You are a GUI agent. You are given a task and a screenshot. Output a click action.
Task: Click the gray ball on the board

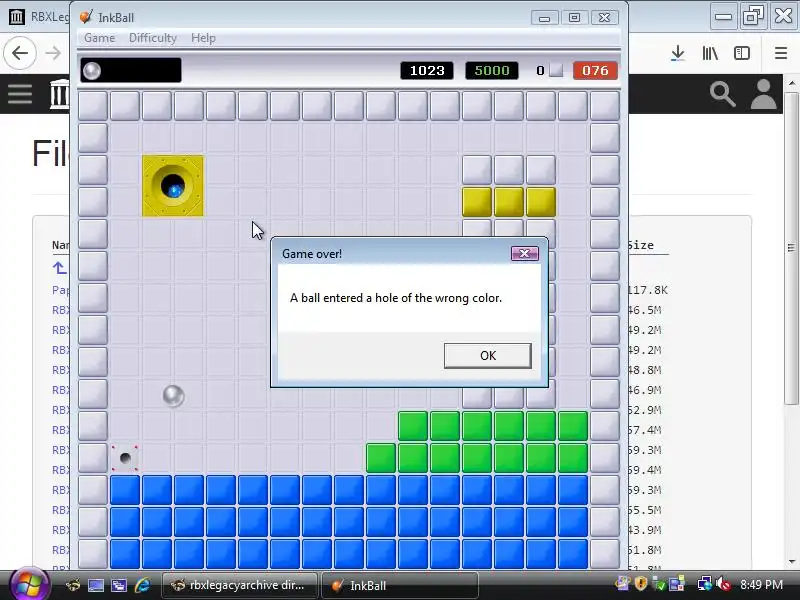(173, 396)
